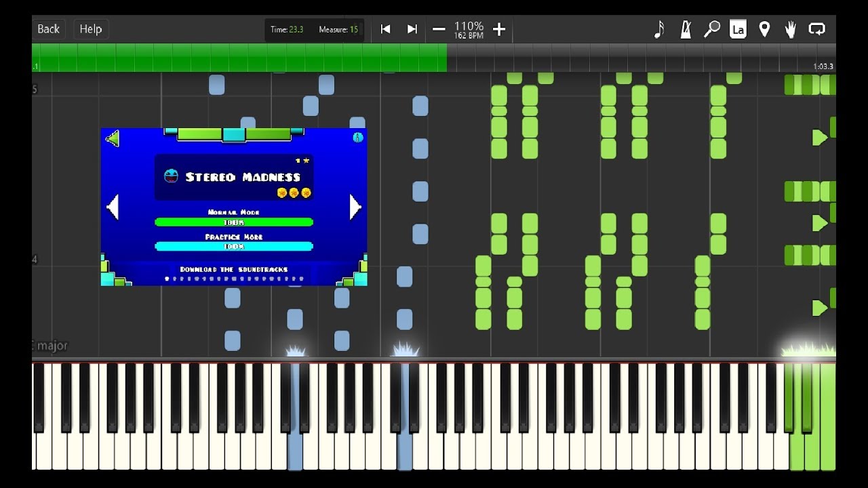Click the Time 23.3 readout
This screenshot has width=868, height=488.
click(287, 30)
